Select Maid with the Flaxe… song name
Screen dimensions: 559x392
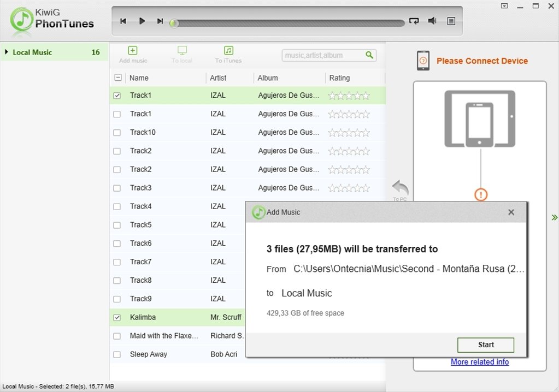click(163, 336)
